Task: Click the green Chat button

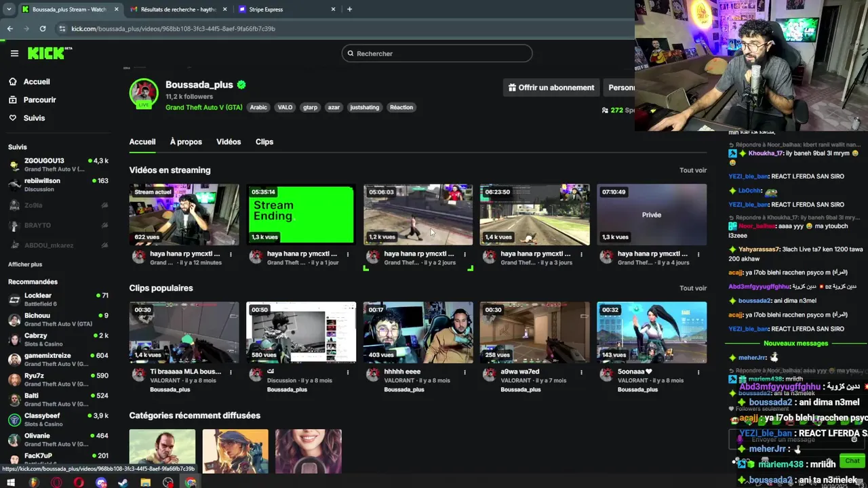Action: (x=852, y=461)
